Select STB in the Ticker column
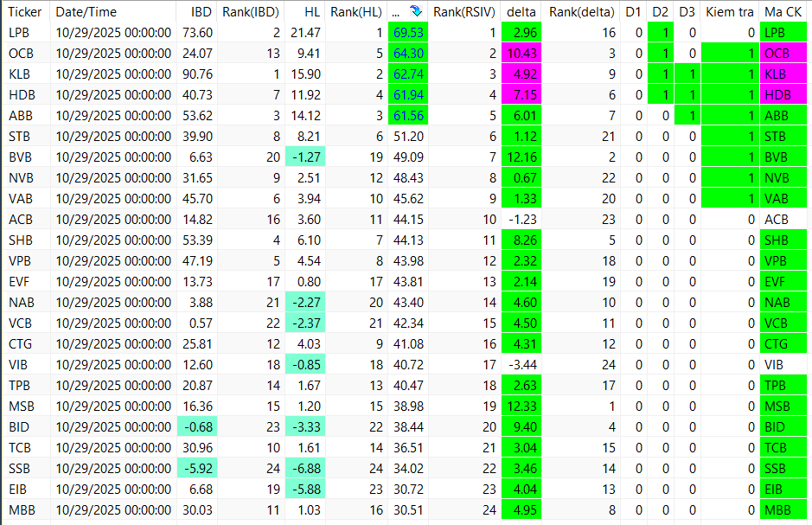The height and width of the screenshot is (525, 812). (19, 136)
